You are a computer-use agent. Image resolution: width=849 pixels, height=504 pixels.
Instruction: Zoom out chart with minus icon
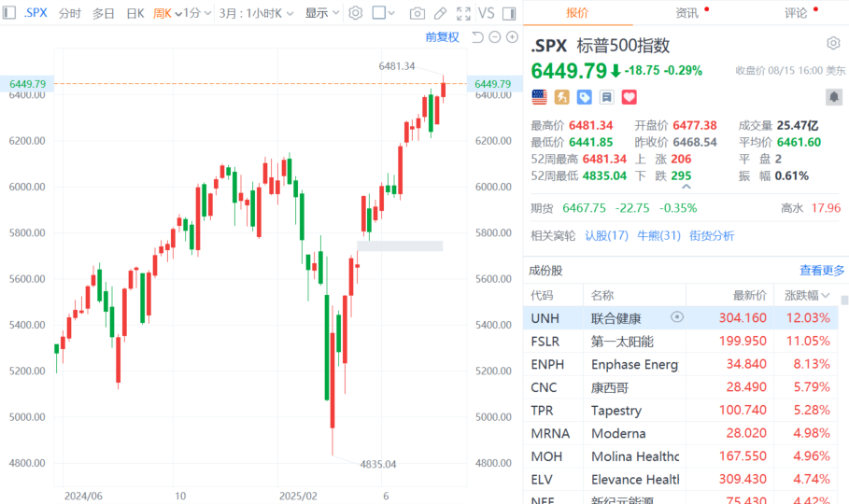(495, 36)
